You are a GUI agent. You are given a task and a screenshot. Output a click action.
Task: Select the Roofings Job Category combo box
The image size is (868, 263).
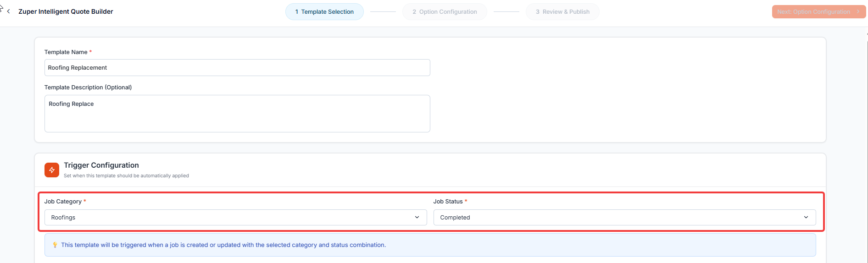click(235, 218)
